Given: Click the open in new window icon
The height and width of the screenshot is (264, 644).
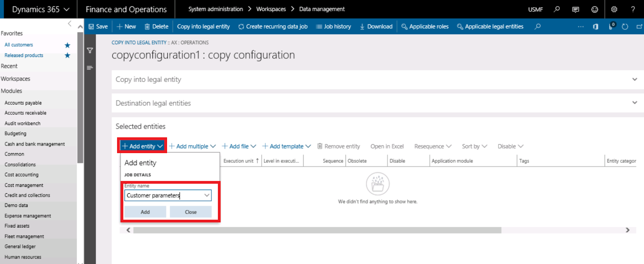Looking at the screenshot, I should (x=639, y=27).
